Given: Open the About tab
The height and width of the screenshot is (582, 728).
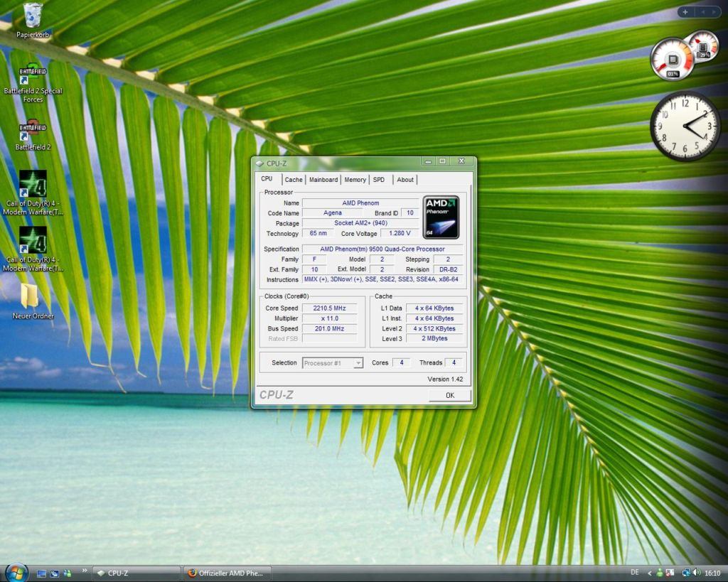Looking at the screenshot, I should (405, 180).
